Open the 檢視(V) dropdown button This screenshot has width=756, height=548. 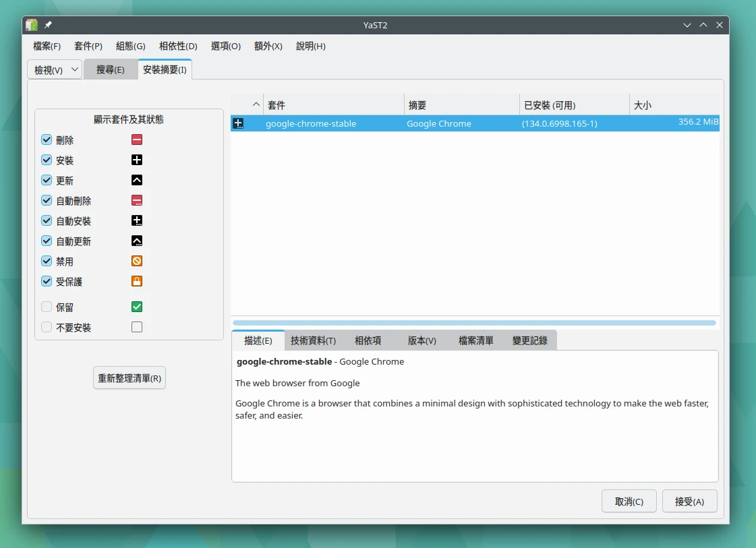tap(55, 69)
